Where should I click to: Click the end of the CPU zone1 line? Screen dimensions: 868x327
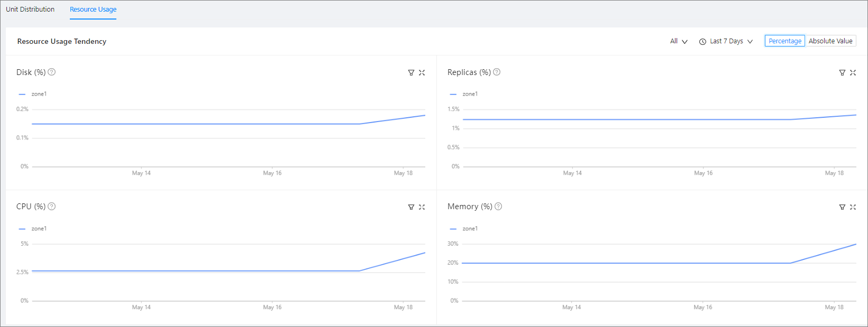[425, 253]
